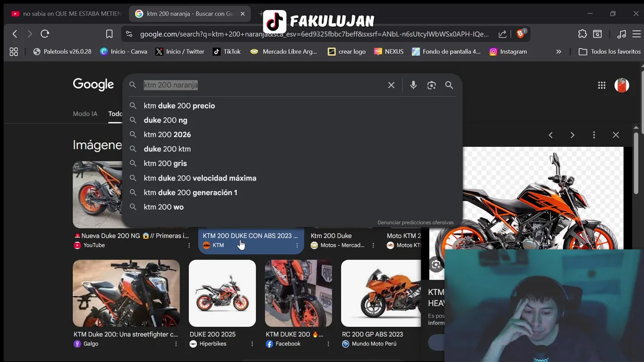Expand hidden bookmarks chevron
The image size is (644, 362).
(558, 51)
